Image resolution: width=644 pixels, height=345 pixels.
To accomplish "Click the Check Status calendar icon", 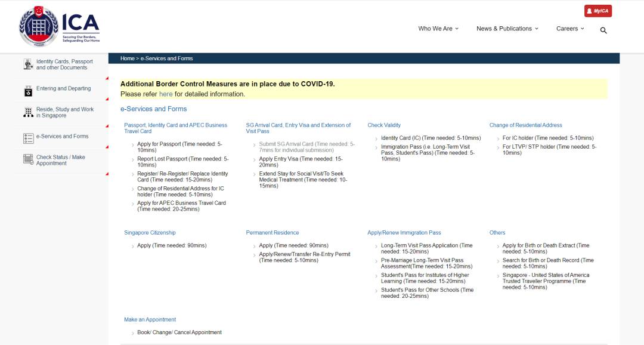I will pyautogui.click(x=28, y=159).
